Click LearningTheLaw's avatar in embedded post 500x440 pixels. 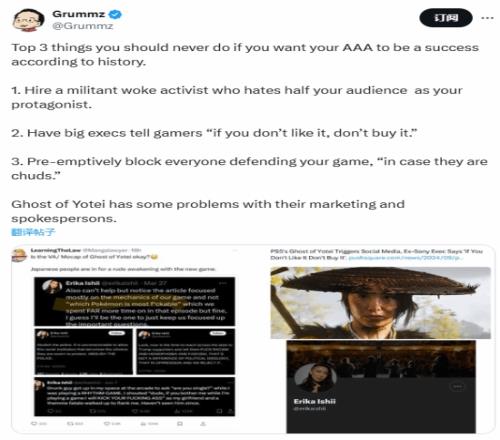click(x=19, y=255)
